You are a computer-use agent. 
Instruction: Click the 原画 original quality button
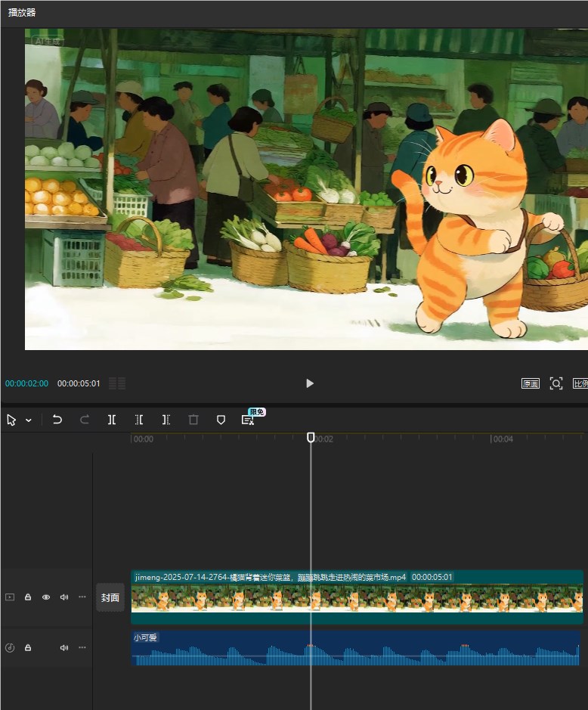pos(531,383)
